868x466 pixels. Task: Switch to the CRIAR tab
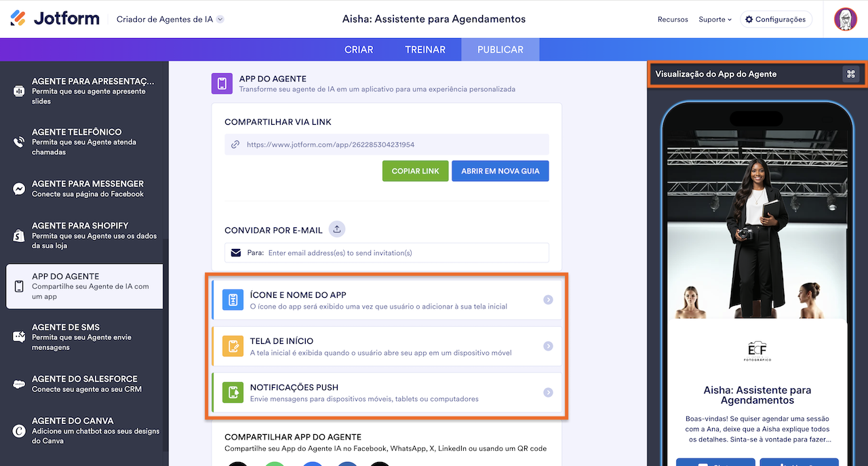pos(359,50)
